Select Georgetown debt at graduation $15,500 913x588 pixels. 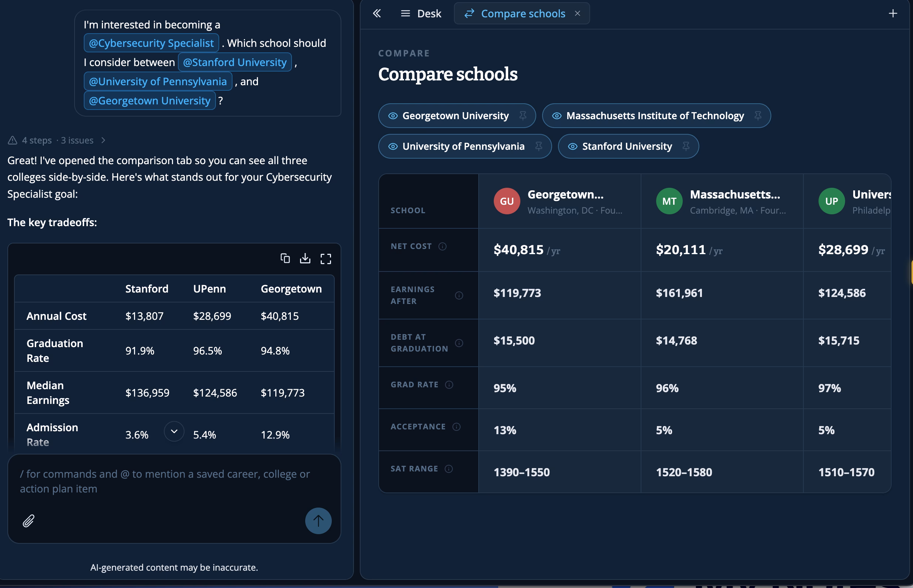click(514, 341)
